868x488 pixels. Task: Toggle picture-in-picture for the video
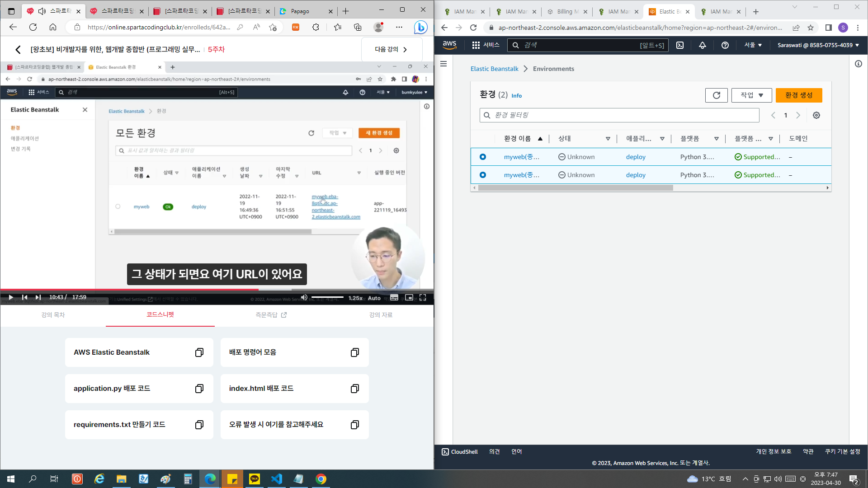pyautogui.click(x=409, y=297)
